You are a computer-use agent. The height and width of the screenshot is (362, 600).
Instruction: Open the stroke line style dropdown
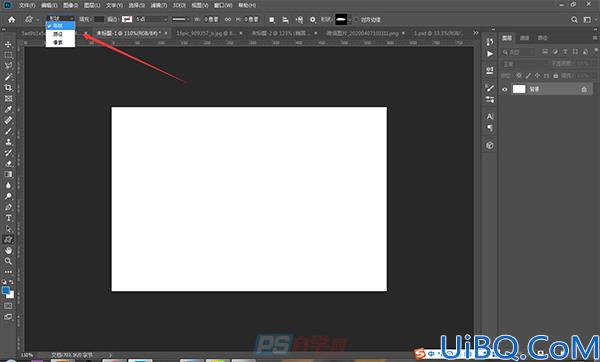[181, 19]
